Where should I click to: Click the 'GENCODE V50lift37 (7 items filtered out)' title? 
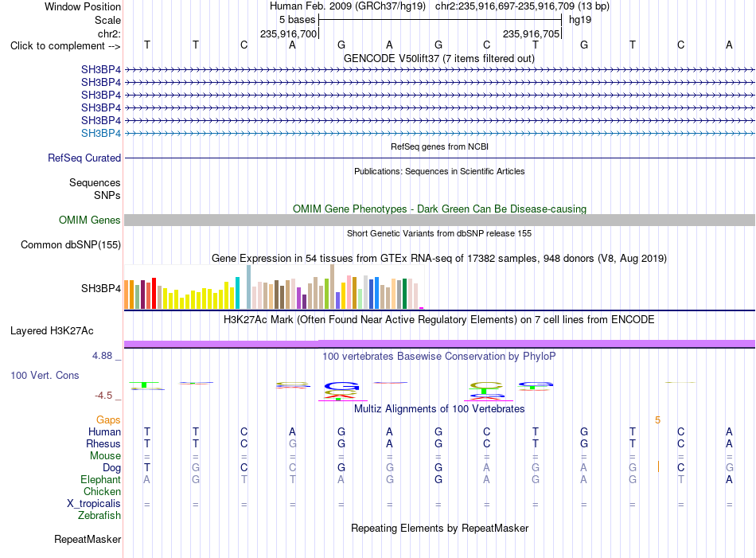[x=438, y=58]
